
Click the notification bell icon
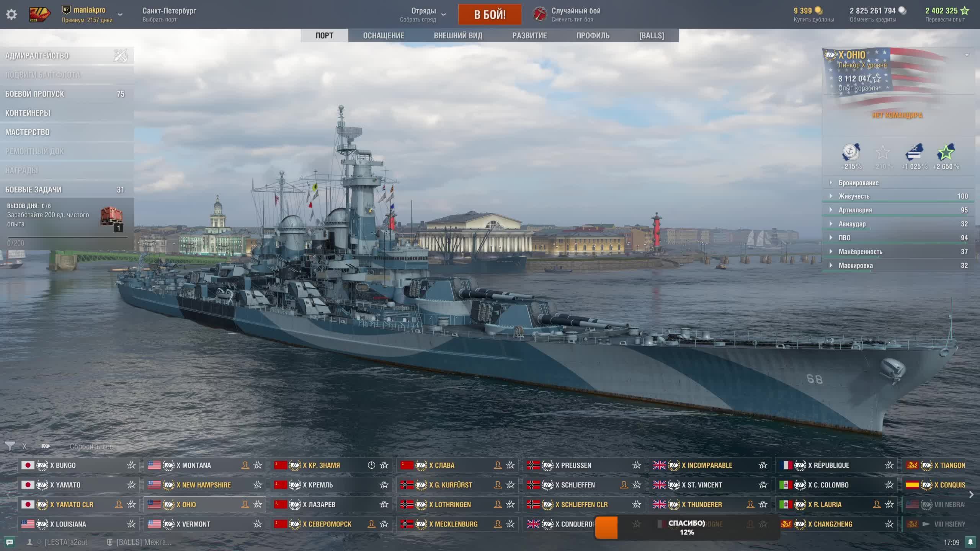pyautogui.click(x=970, y=542)
